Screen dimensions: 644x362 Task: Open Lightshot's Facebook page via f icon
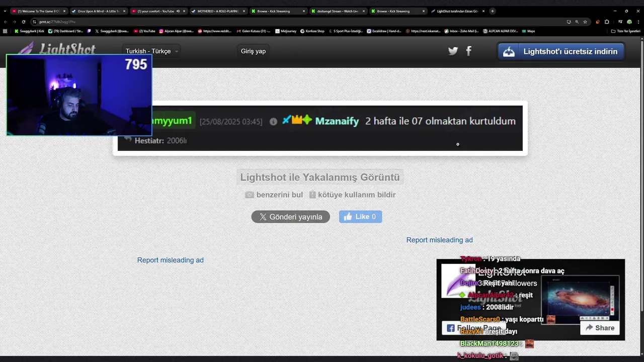(469, 51)
